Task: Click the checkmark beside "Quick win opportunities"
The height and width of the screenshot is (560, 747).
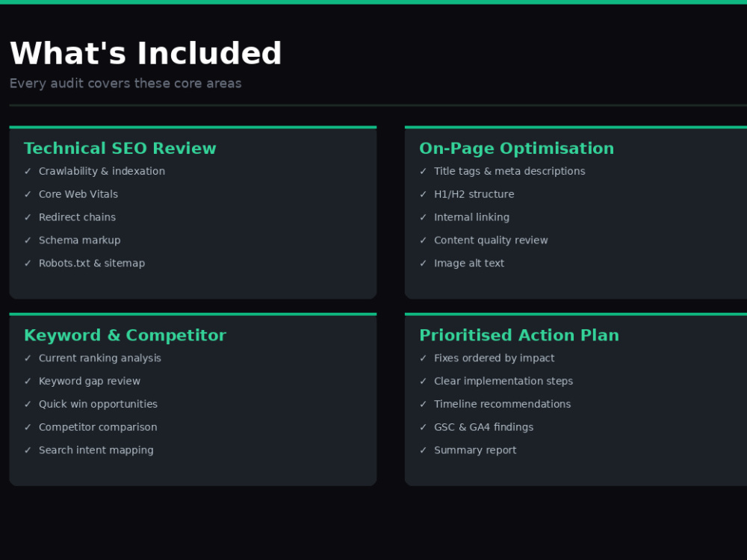Action: [28, 403]
